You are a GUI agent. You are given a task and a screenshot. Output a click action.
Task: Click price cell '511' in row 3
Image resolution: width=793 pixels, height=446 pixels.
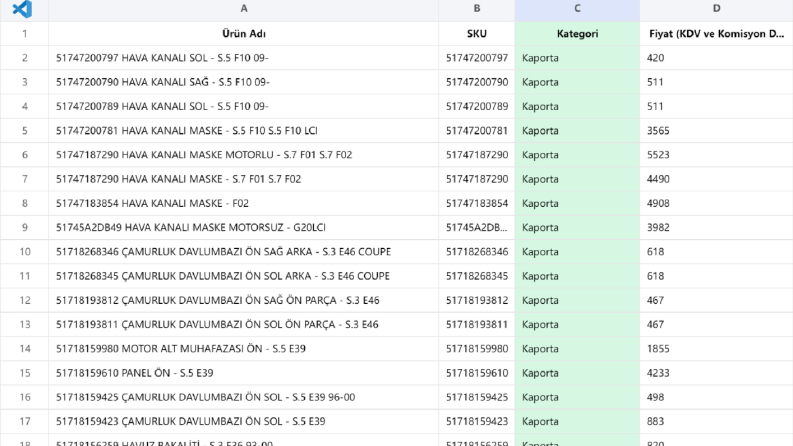(x=716, y=82)
